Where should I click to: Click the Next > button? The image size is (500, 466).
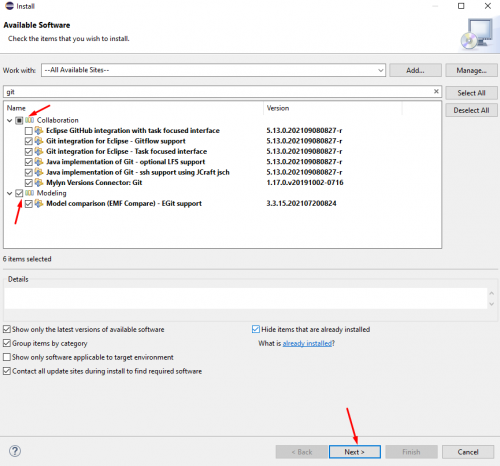[355, 452]
